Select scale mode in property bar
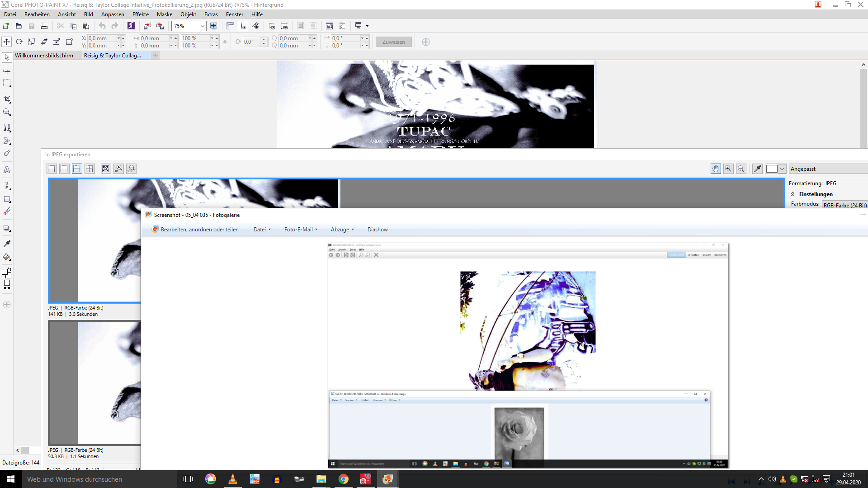Screen dimensions: 868x488 coord(32,42)
